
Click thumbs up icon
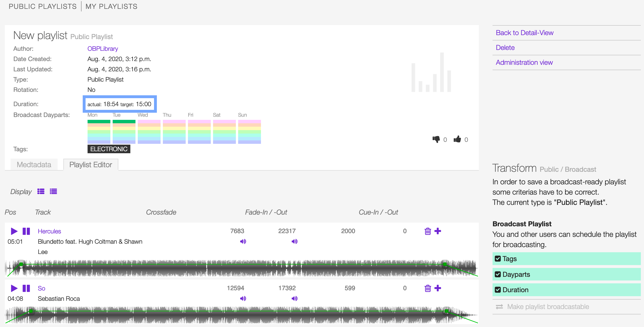click(457, 139)
